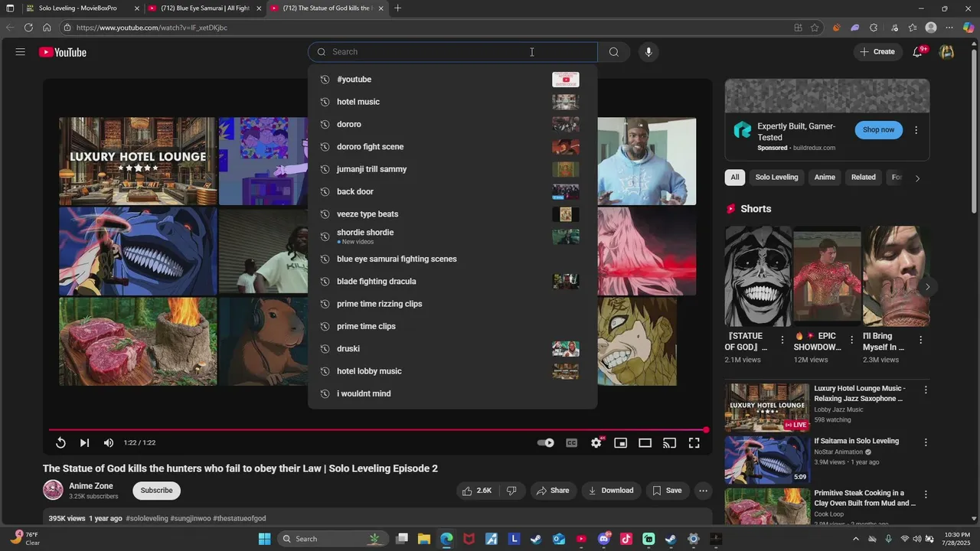The image size is (980, 551).
Task: Share this video
Action: click(553, 491)
